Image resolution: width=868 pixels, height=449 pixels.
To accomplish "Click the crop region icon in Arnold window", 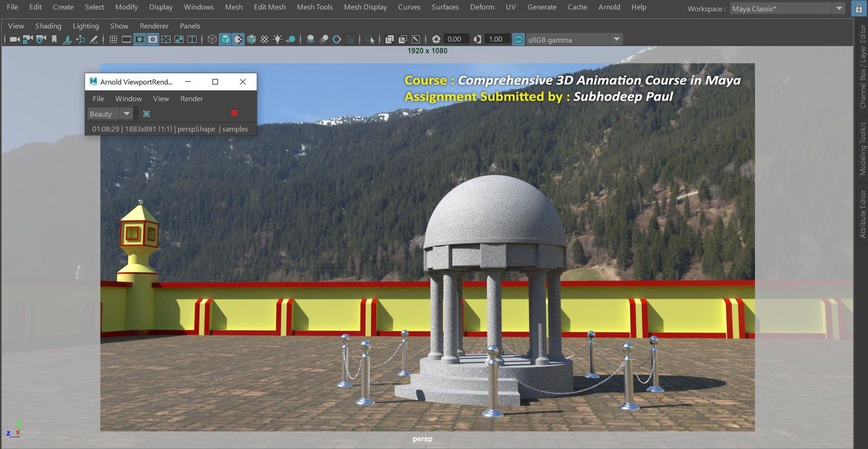I will [146, 114].
